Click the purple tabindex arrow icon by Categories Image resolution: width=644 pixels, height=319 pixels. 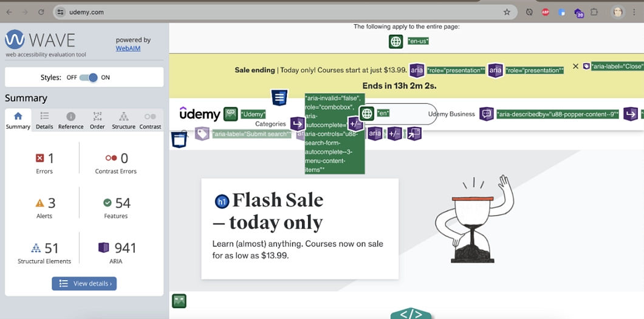pos(297,123)
